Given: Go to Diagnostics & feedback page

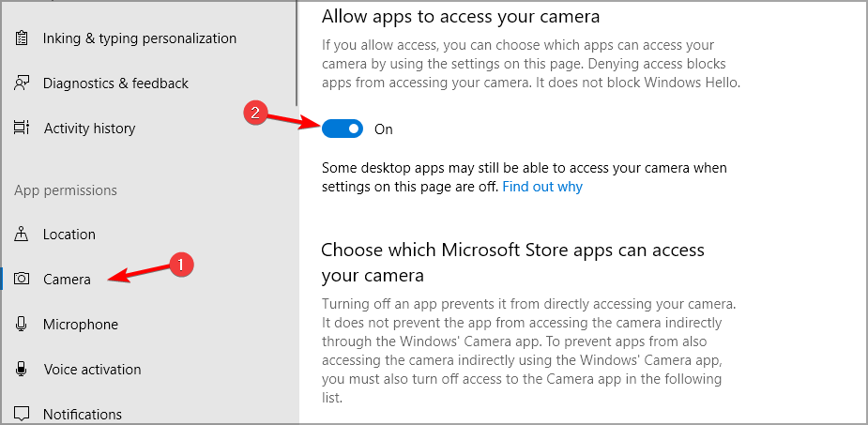Looking at the screenshot, I should coord(115,83).
